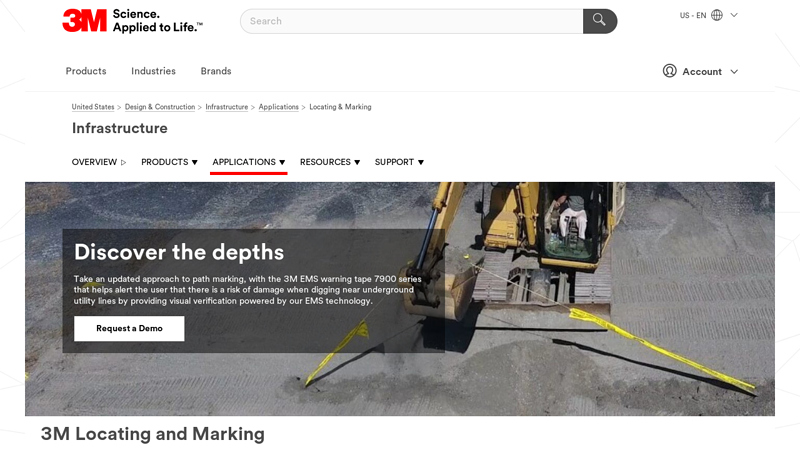Image resolution: width=800 pixels, height=450 pixels.
Task: Click the US - EN locale text
Action: 693,15
